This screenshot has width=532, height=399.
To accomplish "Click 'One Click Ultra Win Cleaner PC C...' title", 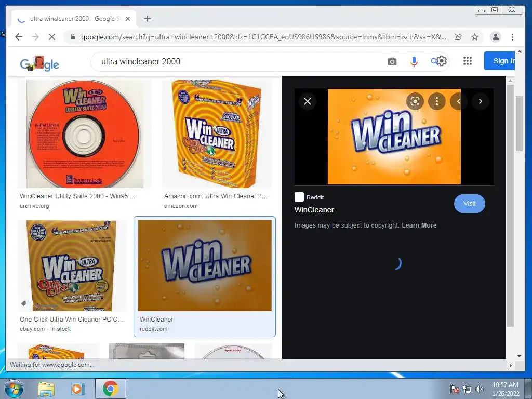I will click(x=72, y=320).
